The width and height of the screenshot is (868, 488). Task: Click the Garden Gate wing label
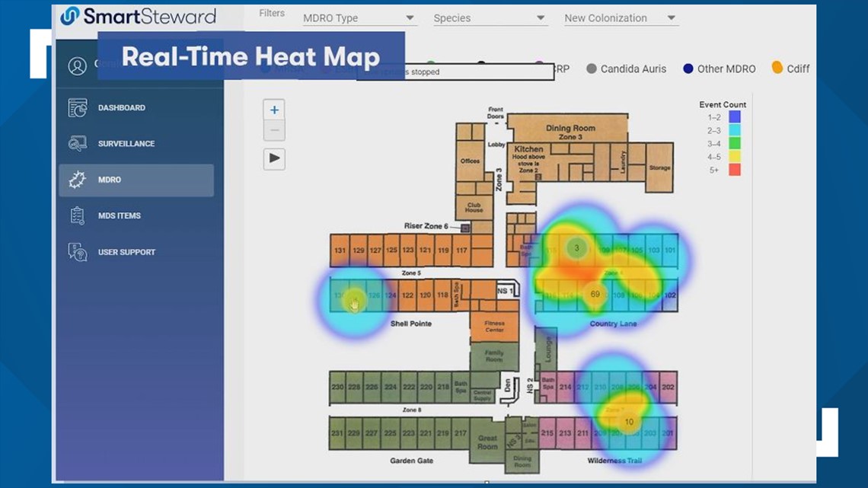tap(411, 461)
